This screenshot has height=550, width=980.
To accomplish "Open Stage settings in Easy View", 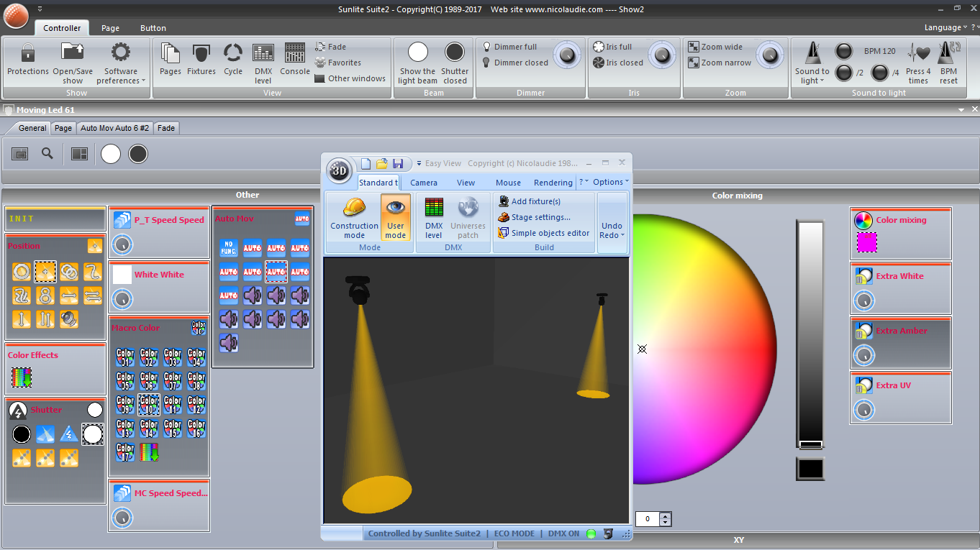I will coord(534,217).
